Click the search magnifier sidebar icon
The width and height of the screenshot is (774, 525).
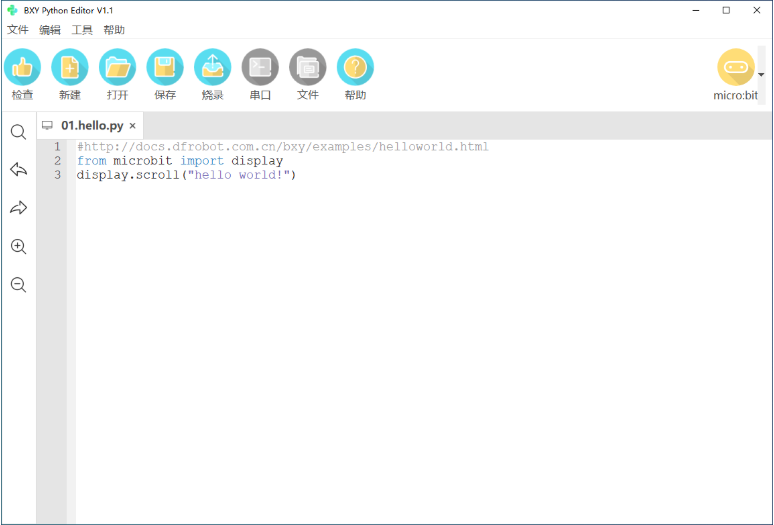18,132
